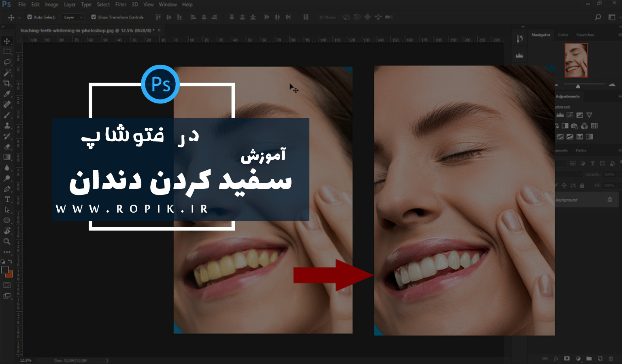The height and width of the screenshot is (364, 622).
Task: Select the Move tool in the toolbox
Action: coord(7,41)
